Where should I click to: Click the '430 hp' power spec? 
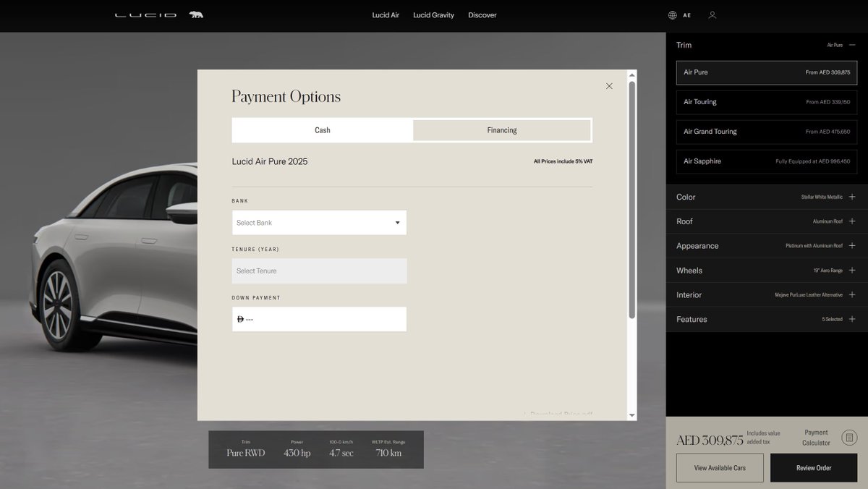point(297,453)
